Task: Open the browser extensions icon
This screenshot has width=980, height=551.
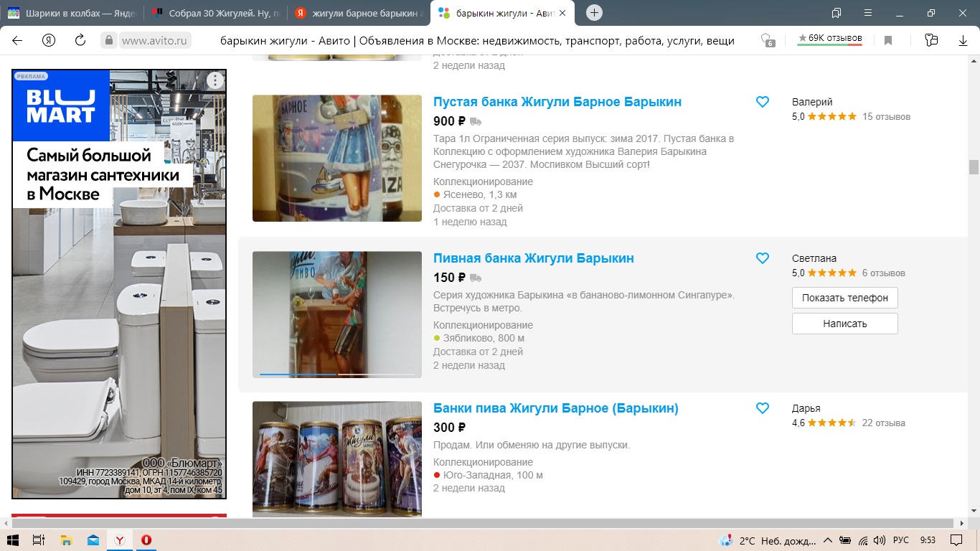Action: (931, 40)
